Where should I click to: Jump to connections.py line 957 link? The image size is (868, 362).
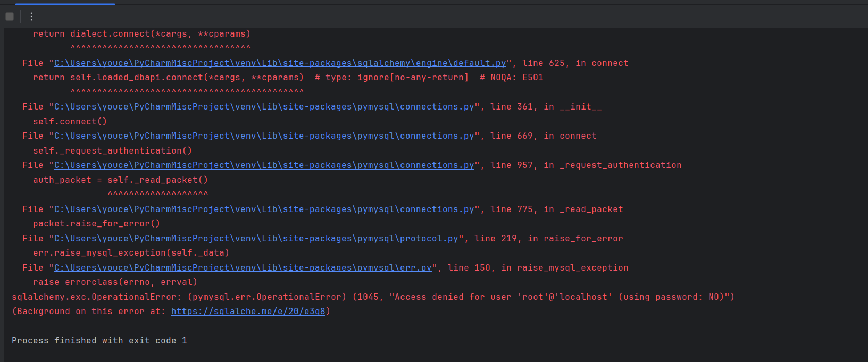pyautogui.click(x=264, y=165)
